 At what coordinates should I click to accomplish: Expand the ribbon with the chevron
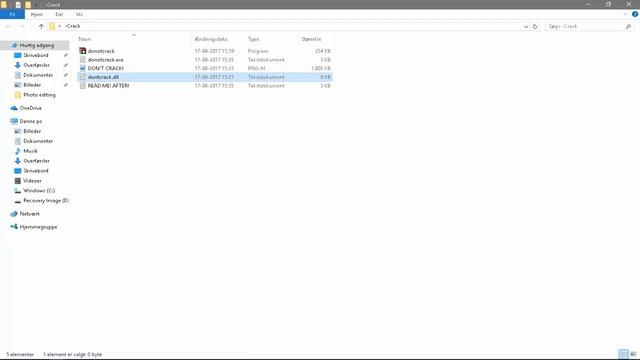[625, 14]
